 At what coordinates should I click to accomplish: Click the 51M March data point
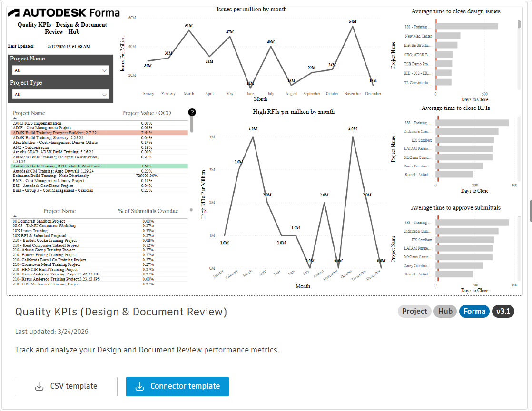pos(189,30)
